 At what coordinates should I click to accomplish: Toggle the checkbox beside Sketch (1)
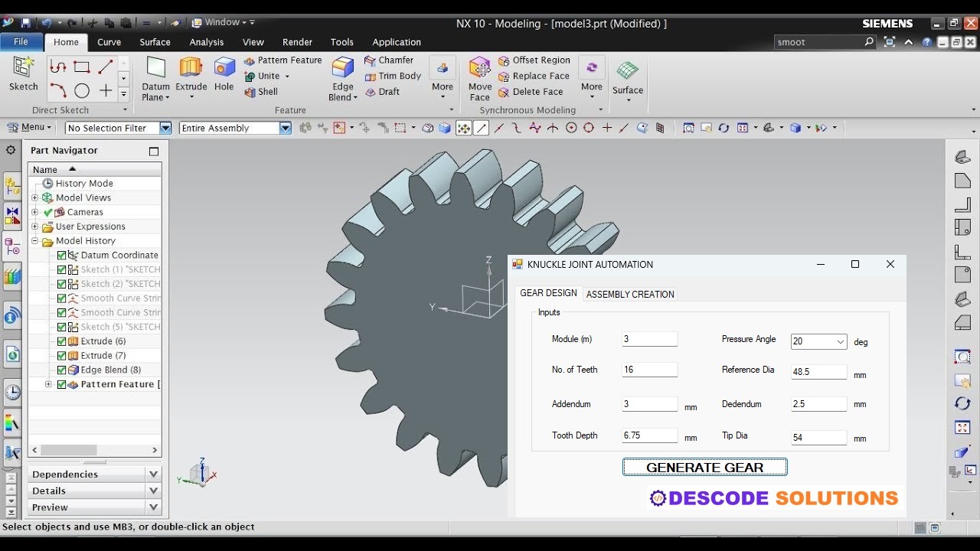[x=60, y=269]
